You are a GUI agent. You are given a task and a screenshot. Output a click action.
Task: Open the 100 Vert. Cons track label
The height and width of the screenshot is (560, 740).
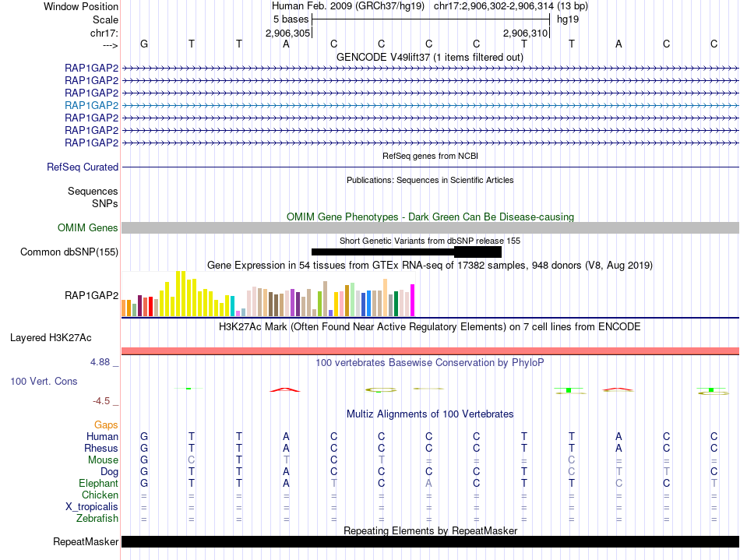[x=44, y=381]
